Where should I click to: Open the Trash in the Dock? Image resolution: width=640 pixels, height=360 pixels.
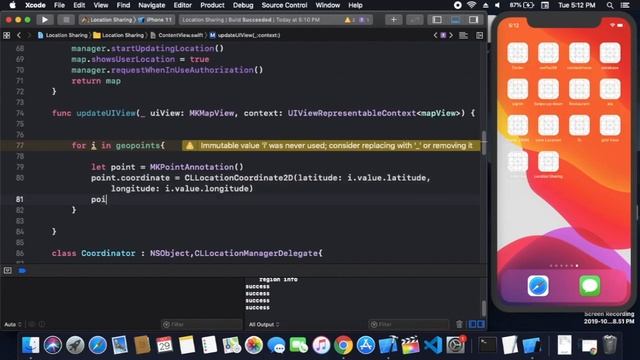(609, 345)
